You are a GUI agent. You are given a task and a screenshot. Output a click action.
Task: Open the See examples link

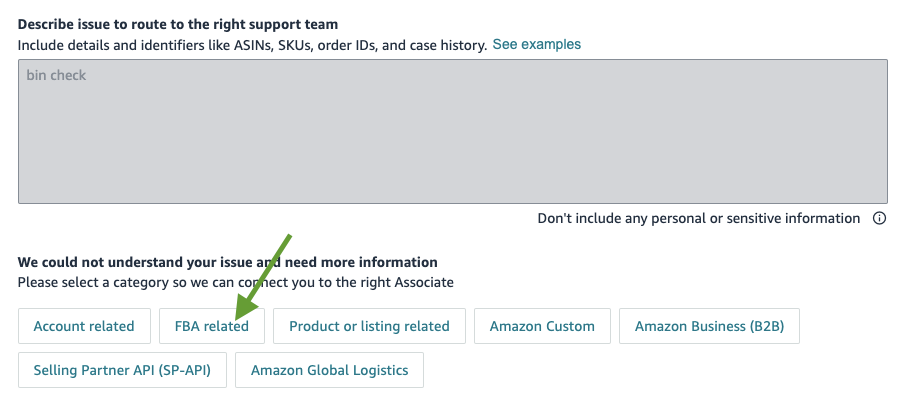536,45
